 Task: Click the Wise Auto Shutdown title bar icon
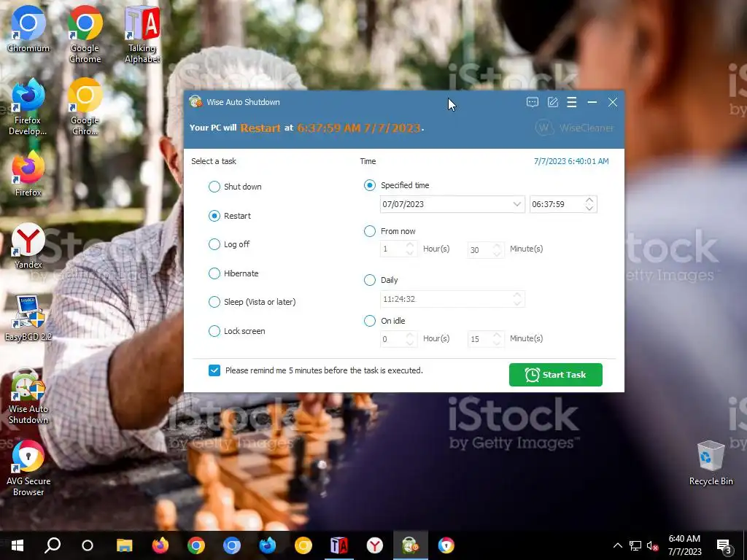(x=196, y=101)
